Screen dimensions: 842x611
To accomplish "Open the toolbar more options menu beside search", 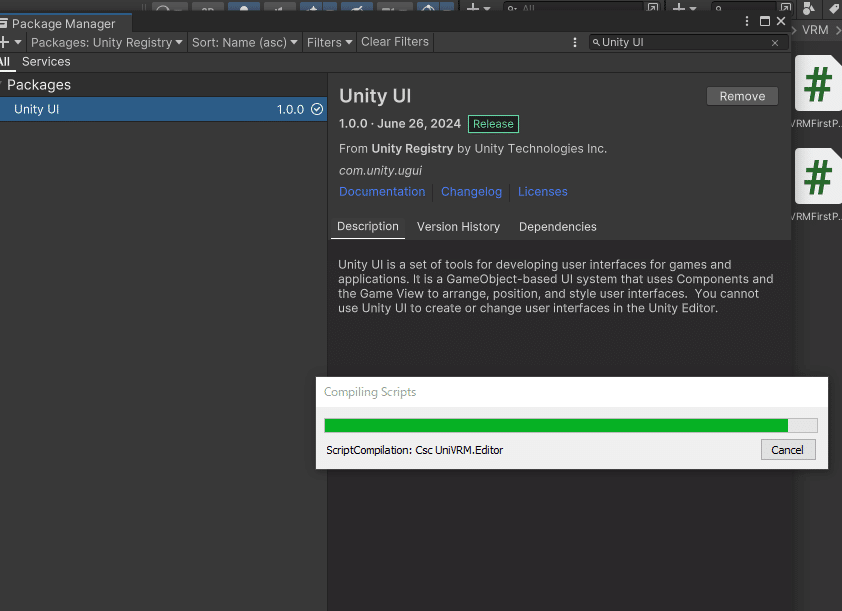I will click(x=575, y=42).
